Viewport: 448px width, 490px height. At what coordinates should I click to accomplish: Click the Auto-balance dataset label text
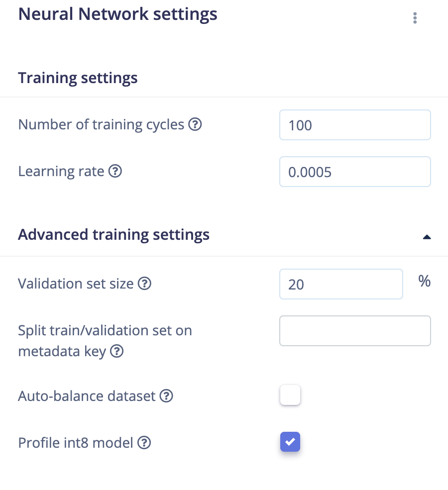[87, 396]
